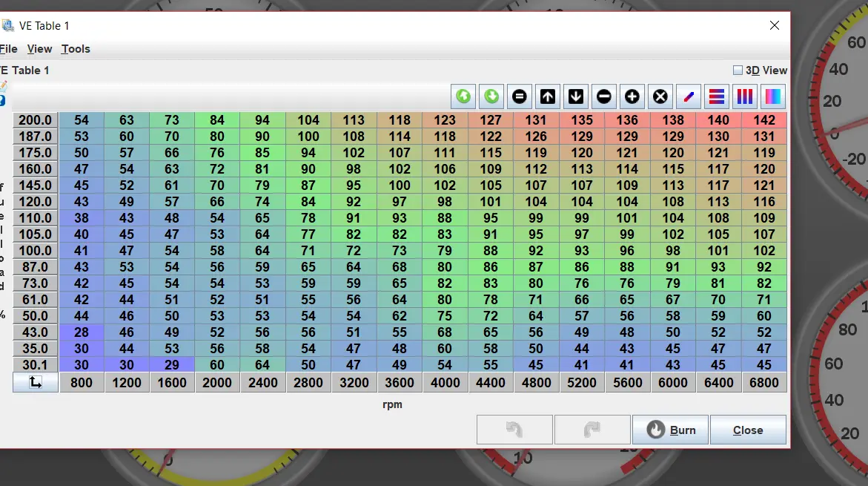Select the 6800 rpm axis header

click(x=764, y=382)
